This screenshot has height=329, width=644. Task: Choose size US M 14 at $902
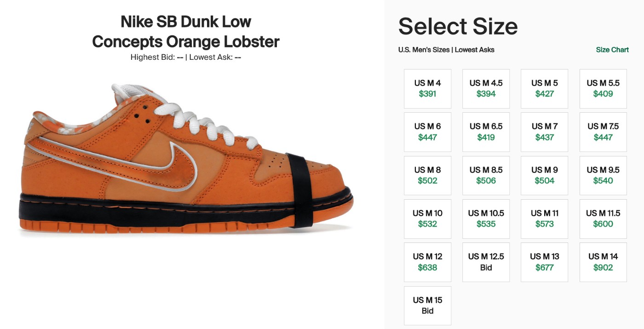[603, 262]
